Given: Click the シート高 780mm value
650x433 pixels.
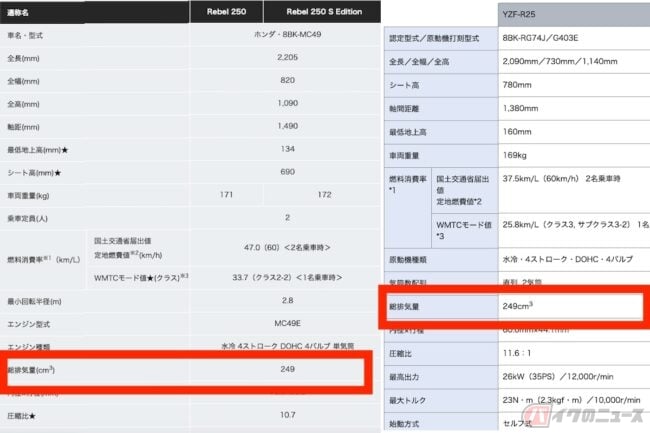Looking at the screenshot, I should (518, 84).
